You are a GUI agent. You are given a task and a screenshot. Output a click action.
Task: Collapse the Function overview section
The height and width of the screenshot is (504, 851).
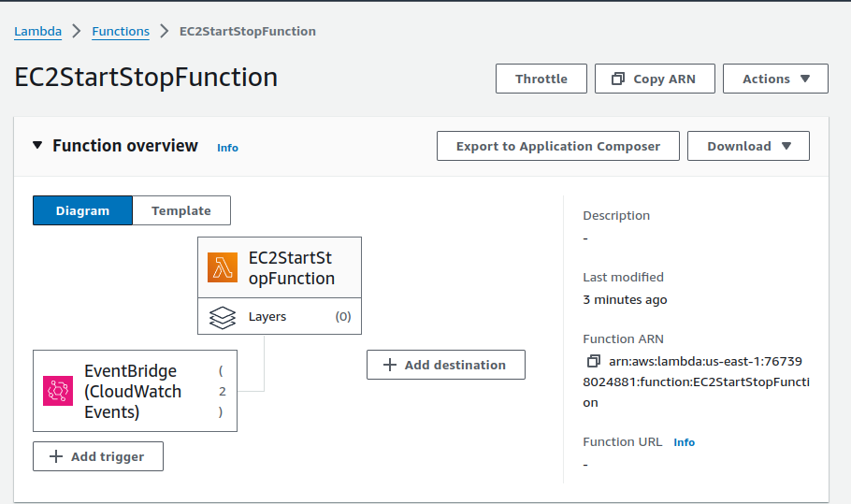(x=37, y=146)
